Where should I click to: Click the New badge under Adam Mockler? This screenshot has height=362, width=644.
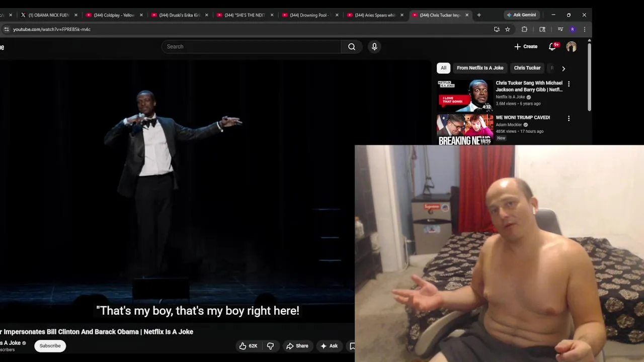(501, 138)
